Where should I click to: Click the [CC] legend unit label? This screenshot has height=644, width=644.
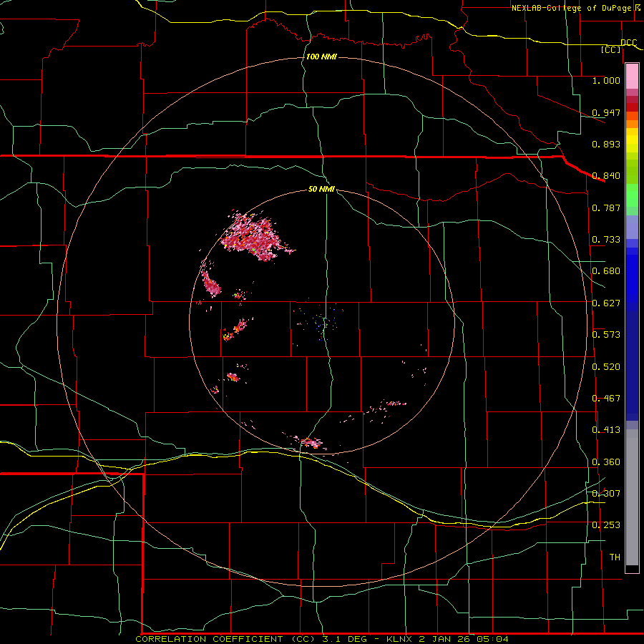pos(611,49)
